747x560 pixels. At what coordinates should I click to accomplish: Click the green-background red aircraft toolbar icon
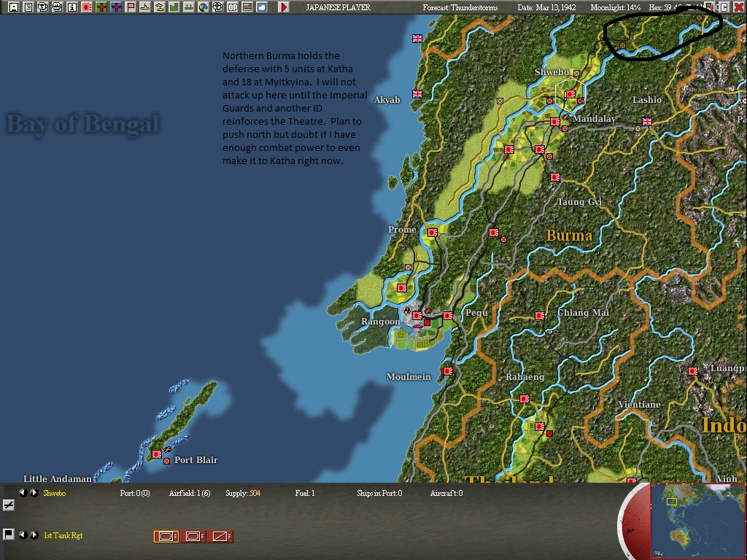101,7
